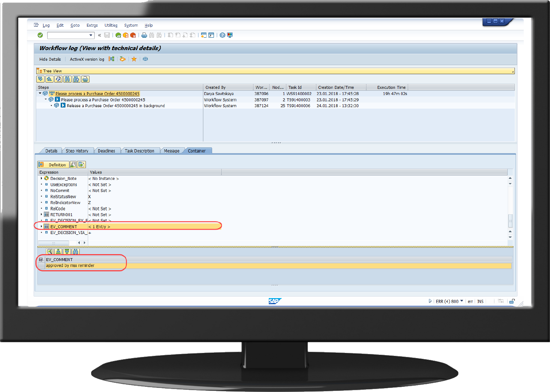
Task: Click the Find next icon under Tree View
Action: (x=76, y=79)
